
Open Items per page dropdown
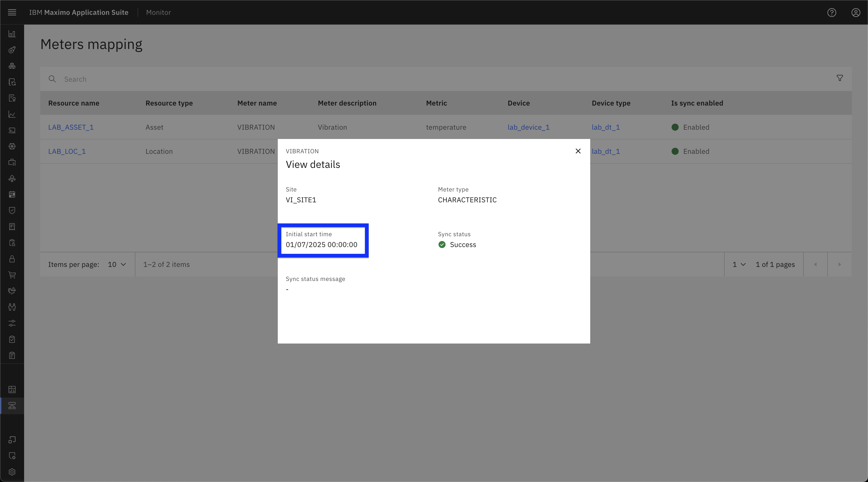[117, 265]
